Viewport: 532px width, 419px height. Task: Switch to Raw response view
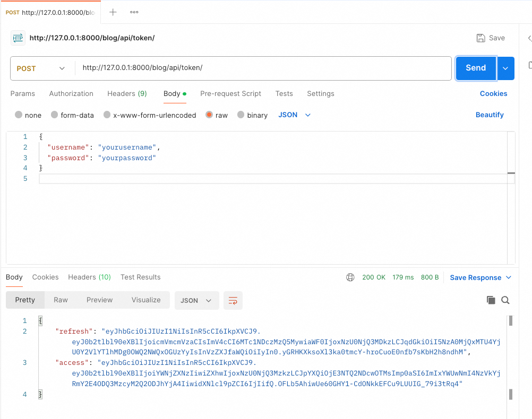tap(61, 300)
